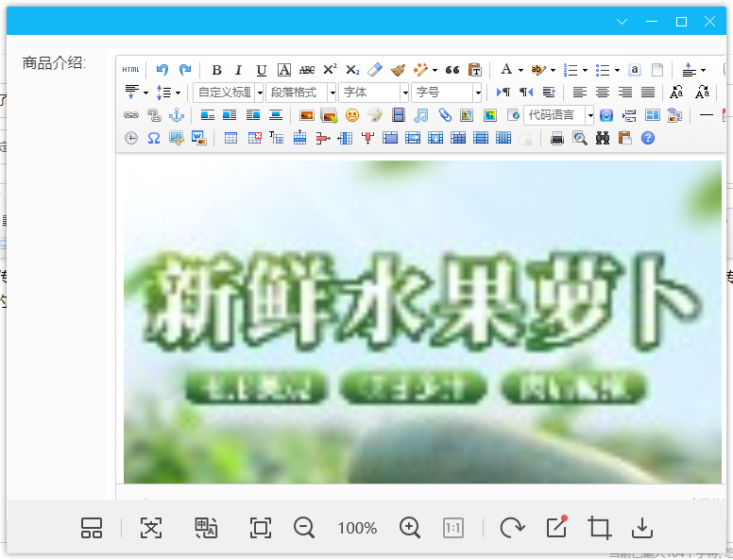Toggle italic formatting with the I button
Screen dimensions: 733x560
[238, 70]
